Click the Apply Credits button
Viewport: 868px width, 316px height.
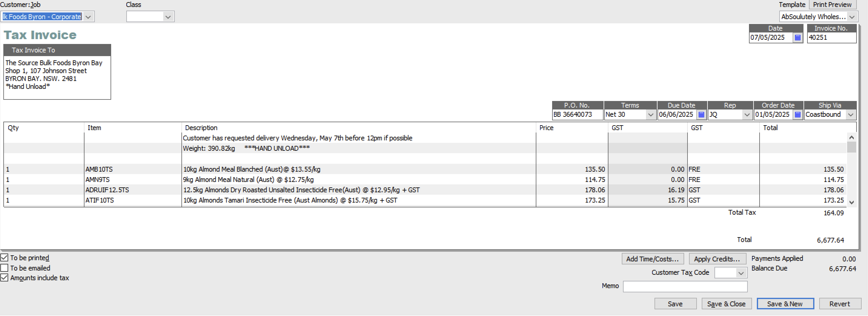717,259
